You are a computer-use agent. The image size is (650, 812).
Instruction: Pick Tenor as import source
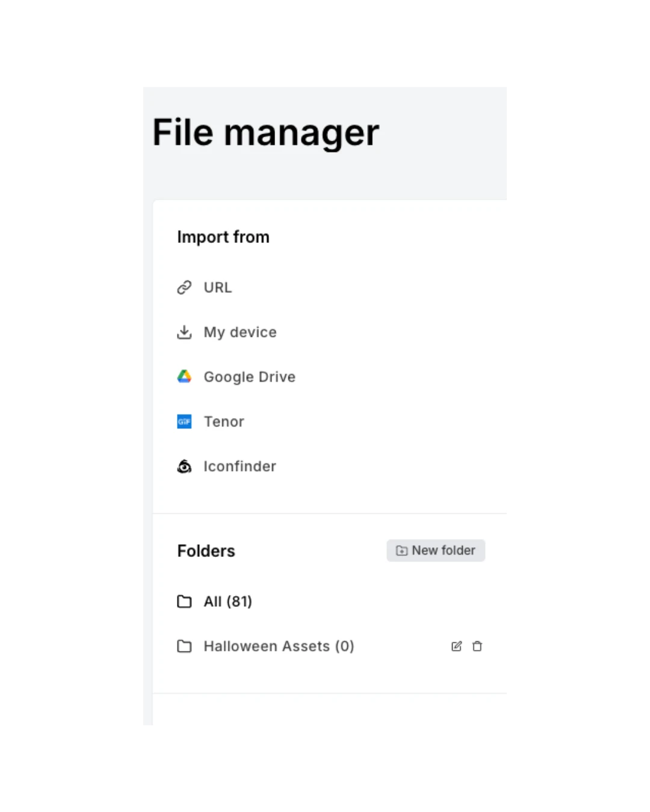224,422
